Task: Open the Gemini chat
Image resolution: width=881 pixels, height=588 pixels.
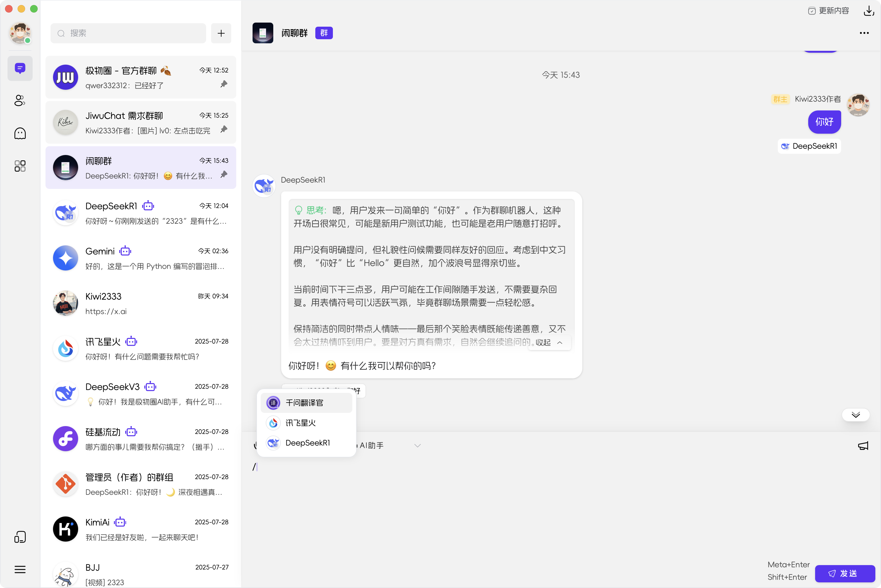Action: pyautogui.click(x=141, y=258)
